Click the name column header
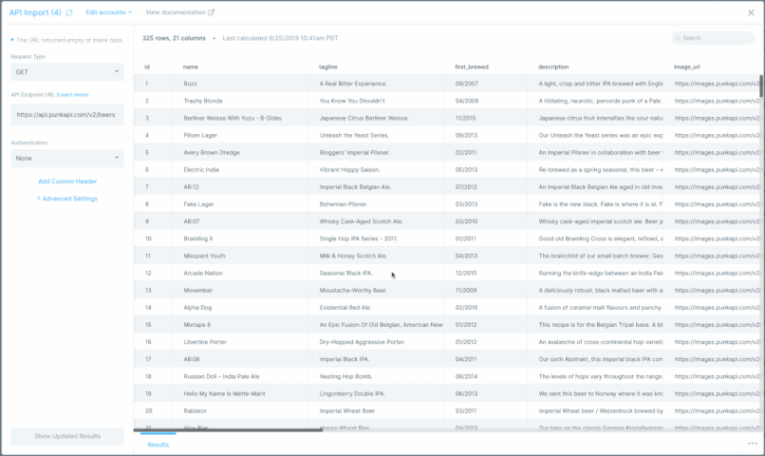The width and height of the screenshot is (765, 456). coord(190,67)
